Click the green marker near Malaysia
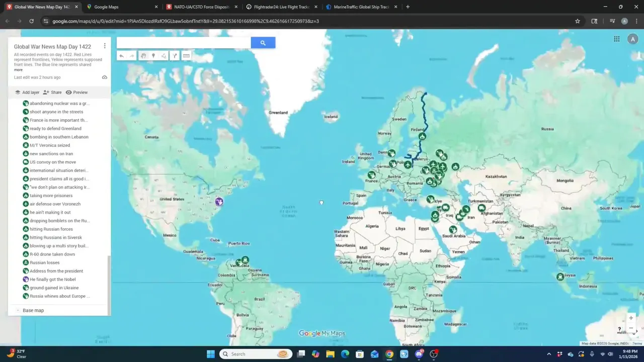 pos(560,277)
